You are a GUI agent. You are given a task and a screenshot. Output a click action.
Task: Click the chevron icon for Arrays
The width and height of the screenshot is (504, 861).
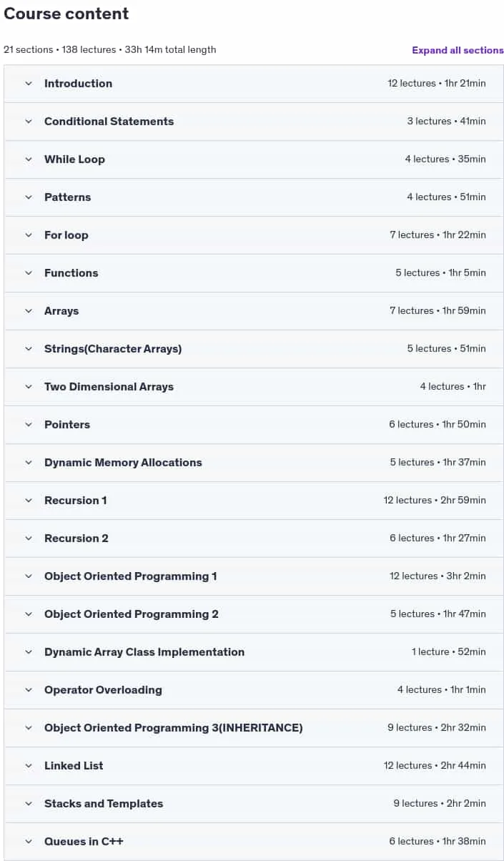coord(29,311)
